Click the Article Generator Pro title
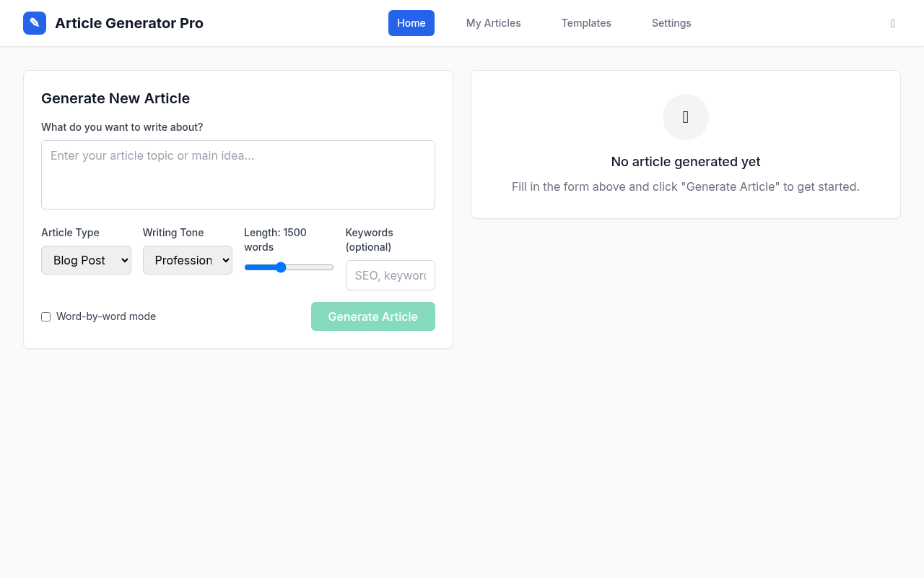 coord(129,23)
